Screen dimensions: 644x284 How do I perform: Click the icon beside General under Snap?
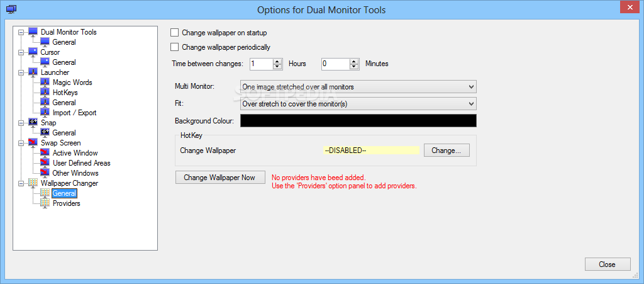pos(45,133)
